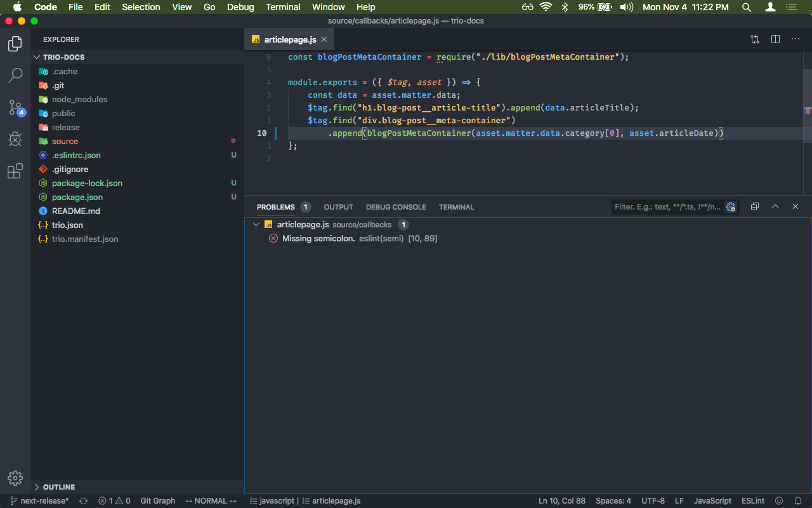Click the articlepage.js breadcrumb in status bar

[x=331, y=501]
